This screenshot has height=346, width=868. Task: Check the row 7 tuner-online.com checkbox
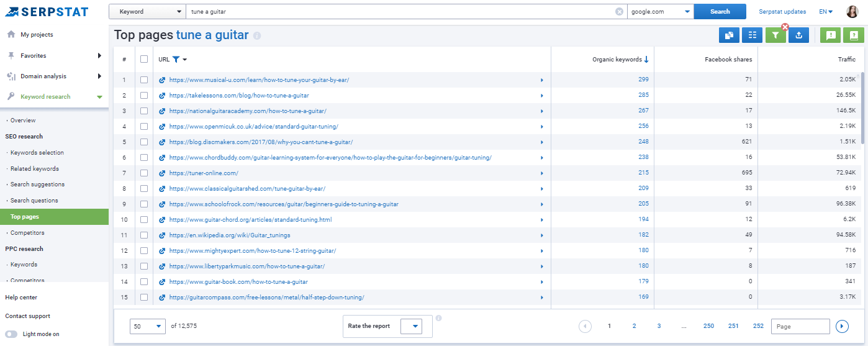coord(144,173)
